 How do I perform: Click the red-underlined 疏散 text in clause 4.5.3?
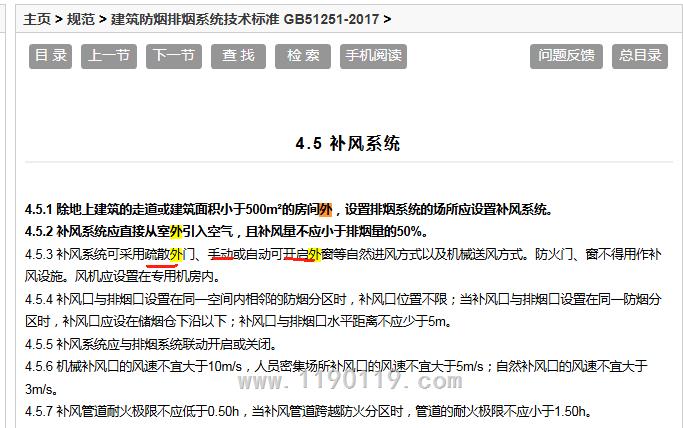click(x=157, y=254)
